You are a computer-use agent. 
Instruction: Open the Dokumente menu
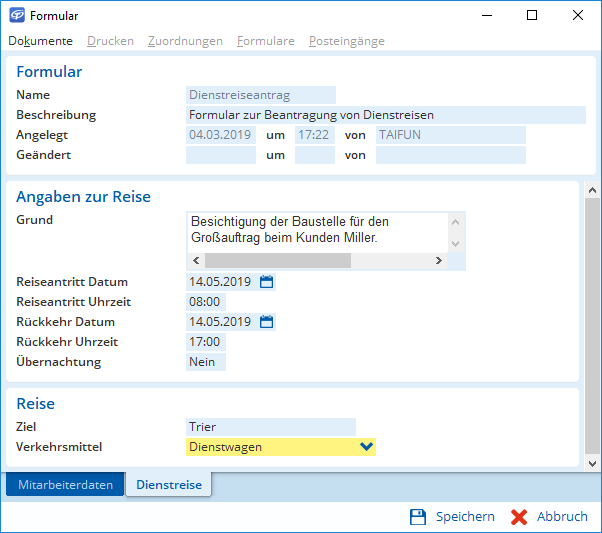coord(40,41)
